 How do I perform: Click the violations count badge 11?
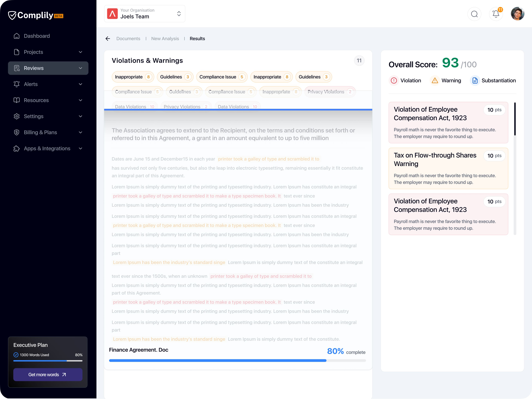click(x=359, y=61)
